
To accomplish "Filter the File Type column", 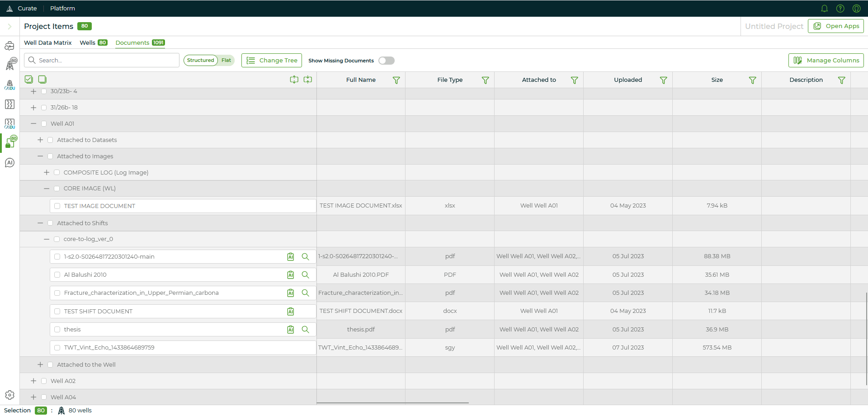I will coord(486,80).
